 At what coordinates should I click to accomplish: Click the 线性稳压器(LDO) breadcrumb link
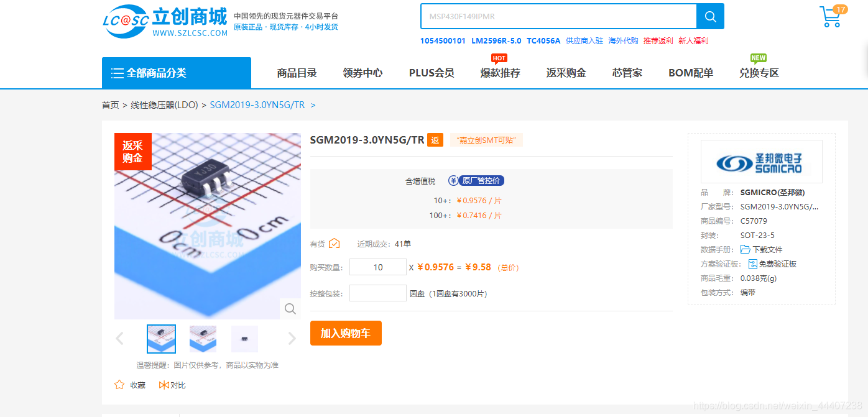164,105
